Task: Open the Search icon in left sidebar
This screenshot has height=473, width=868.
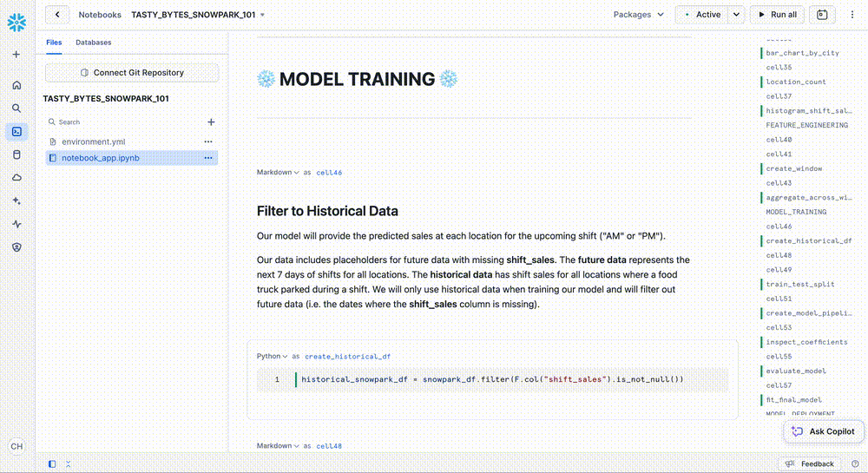Action: 16,108
